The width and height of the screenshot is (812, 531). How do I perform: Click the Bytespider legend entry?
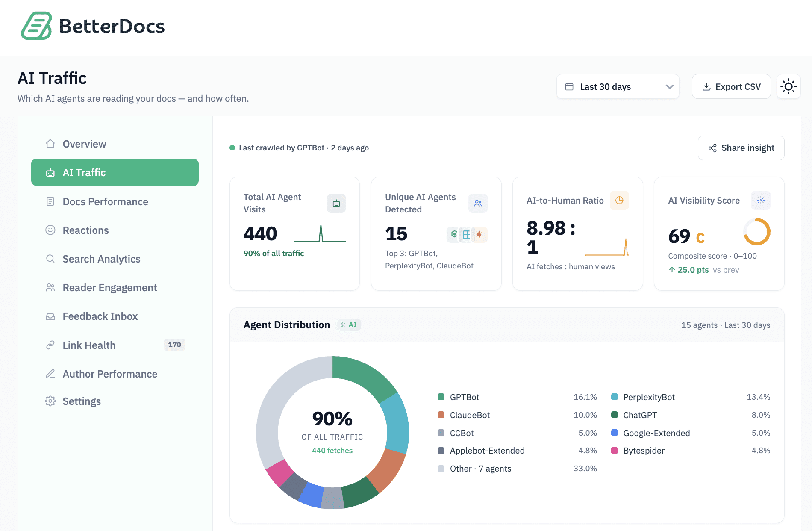(691, 451)
